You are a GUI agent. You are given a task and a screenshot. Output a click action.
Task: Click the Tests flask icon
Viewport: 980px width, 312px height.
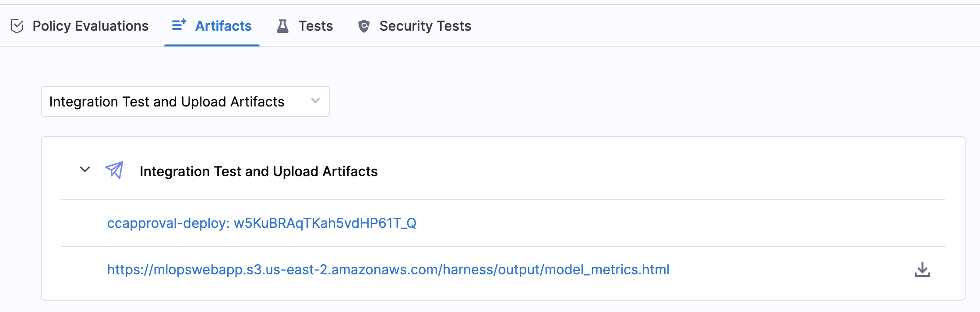pos(283,26)
